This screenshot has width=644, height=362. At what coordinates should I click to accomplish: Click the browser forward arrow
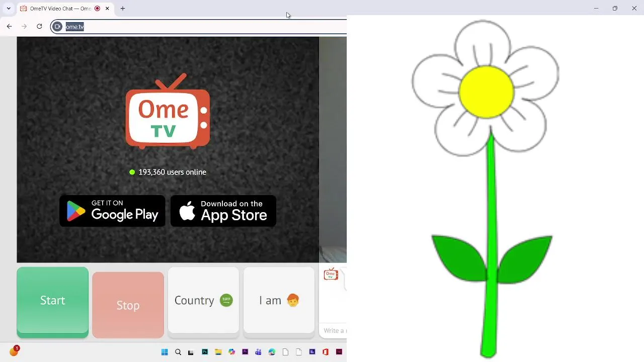[x=24, y=27]
